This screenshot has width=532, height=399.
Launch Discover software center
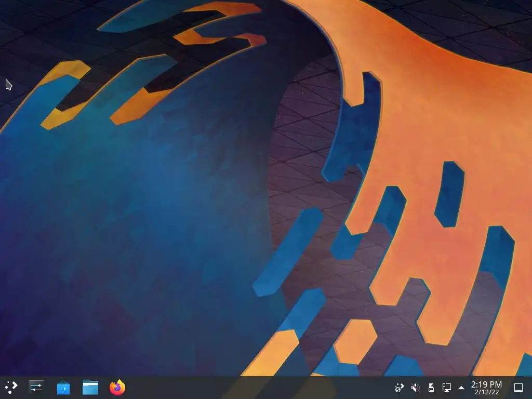63,388
